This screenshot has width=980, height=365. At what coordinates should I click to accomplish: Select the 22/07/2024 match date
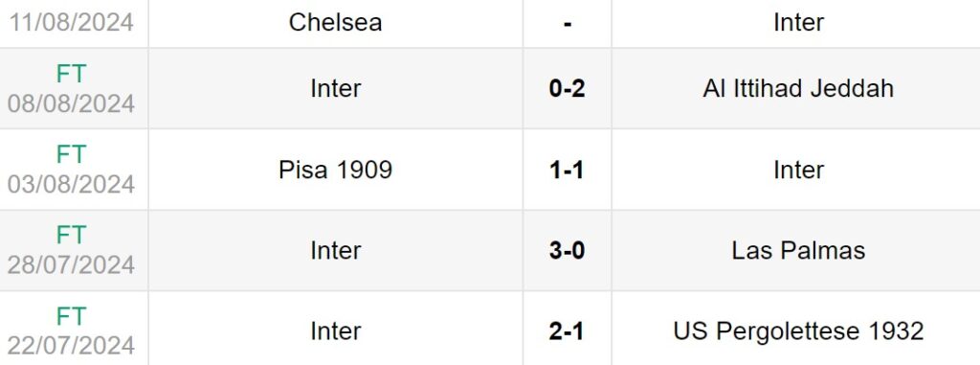click(x=71, y=346)
